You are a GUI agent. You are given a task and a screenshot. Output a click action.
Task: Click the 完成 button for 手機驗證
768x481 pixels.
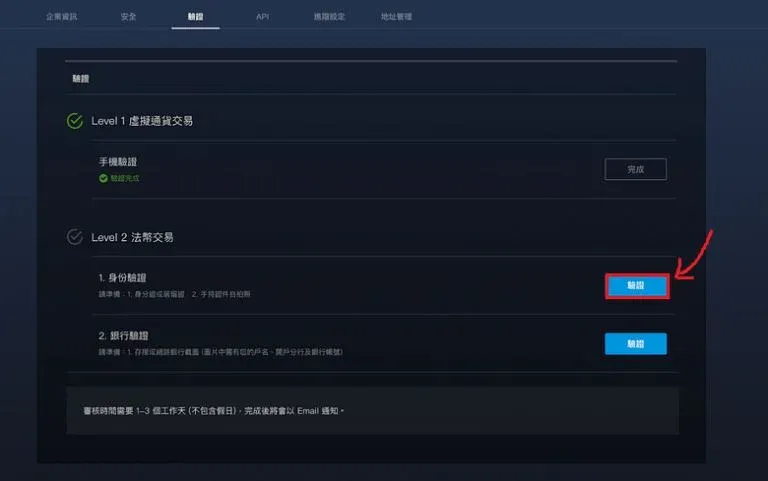(x=636, y=169)
